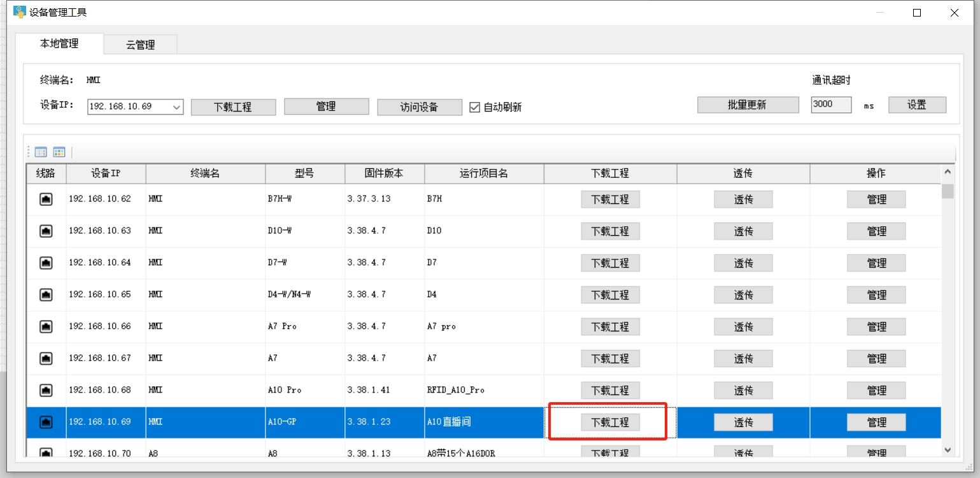
Task: Click top 管理 button beside 下载工程
Action: point(326,106)
